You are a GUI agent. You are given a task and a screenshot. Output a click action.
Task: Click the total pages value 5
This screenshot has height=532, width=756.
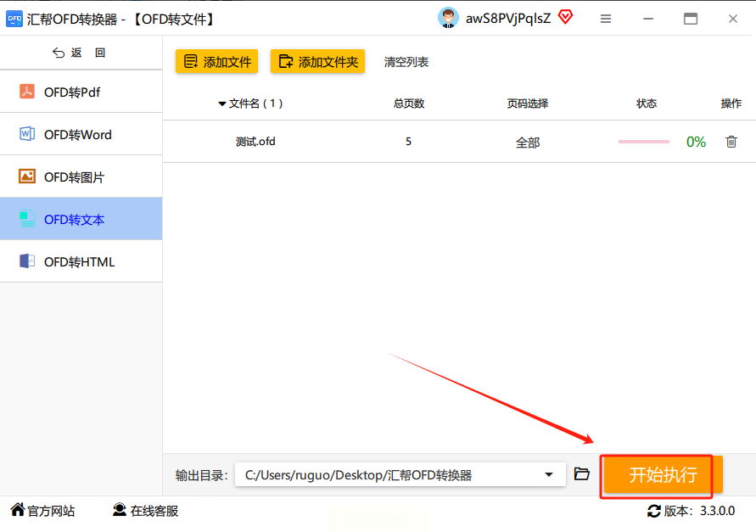pyautogui.click(x=408, y=142)
